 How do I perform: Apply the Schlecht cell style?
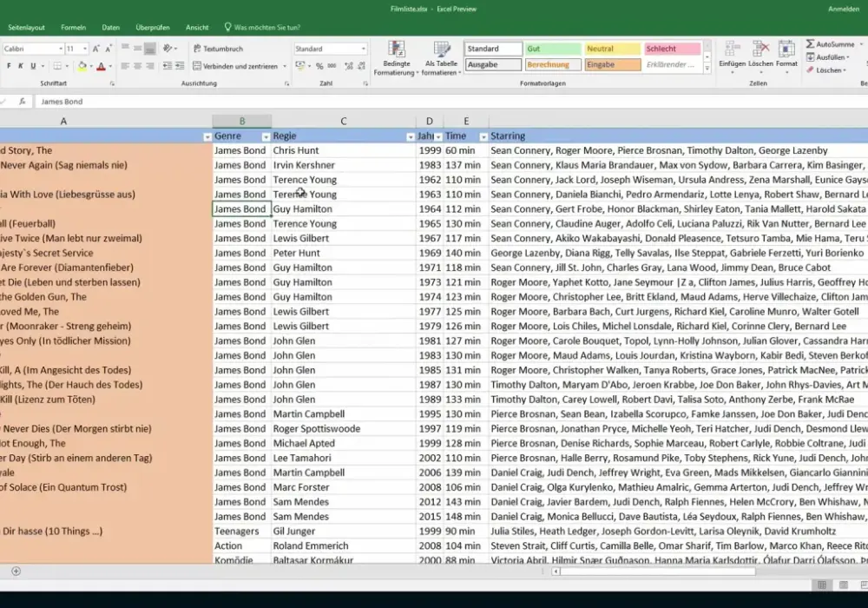tap(672, 49)
